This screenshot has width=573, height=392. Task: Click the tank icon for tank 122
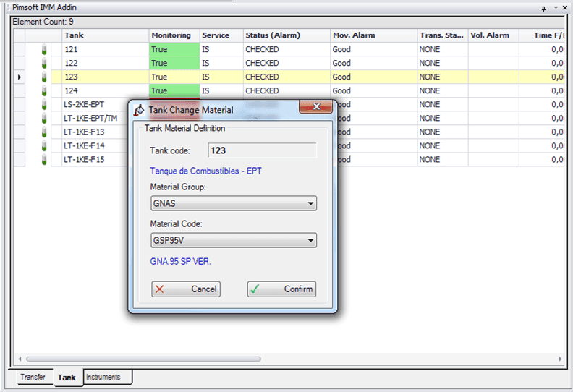pos(44,63)
